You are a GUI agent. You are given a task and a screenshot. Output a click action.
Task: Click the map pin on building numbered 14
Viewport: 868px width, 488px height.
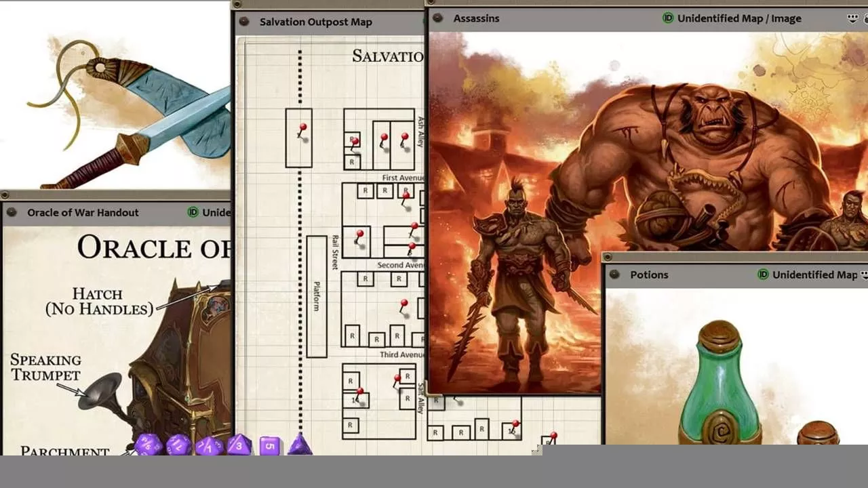359,395
